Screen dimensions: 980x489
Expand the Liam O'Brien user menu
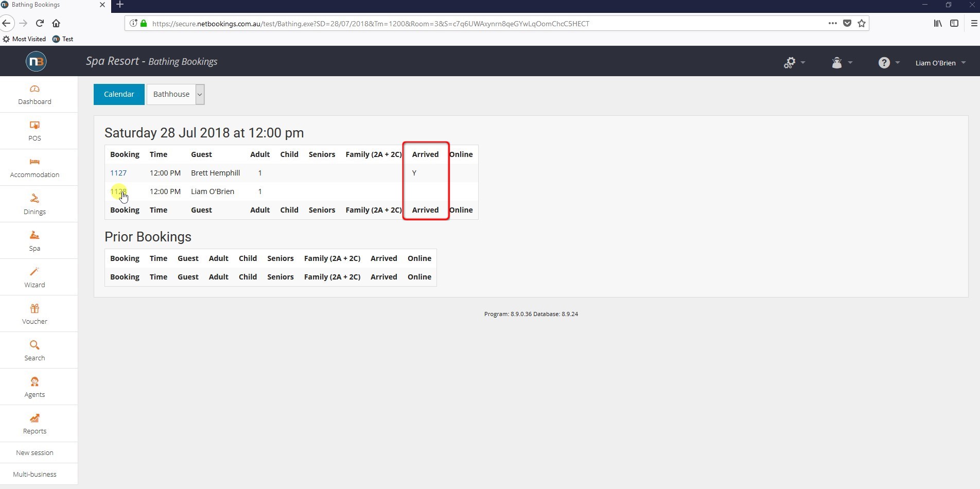pyautogui.click(x=940, y=63)
